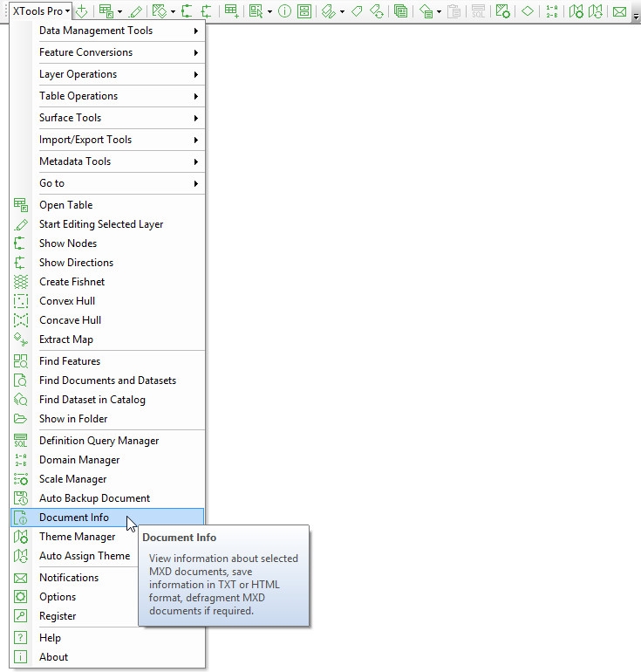Open Help from the menu
The height and width of the screenshot is (672, 641).
click(x=107, y=639)
